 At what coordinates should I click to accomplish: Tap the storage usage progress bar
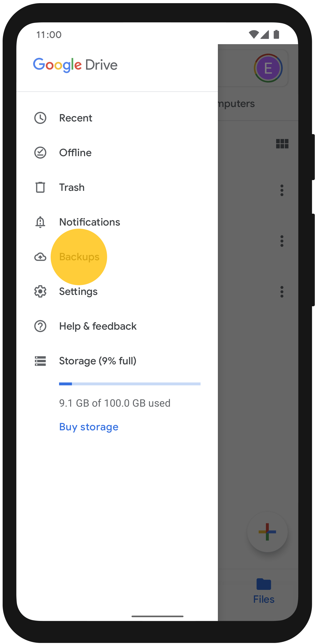130,384
